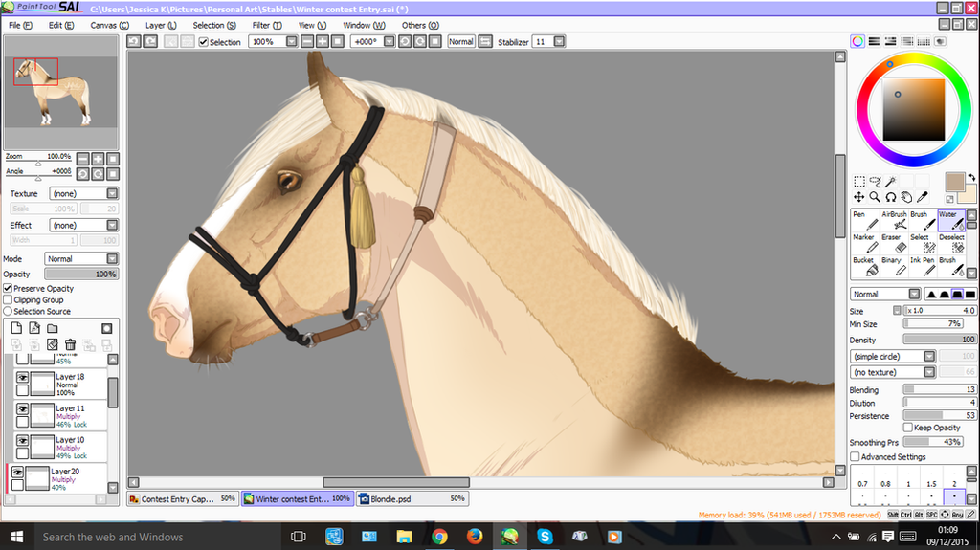This screenshot has height=550, width=980.
Task: Select the hand pan tool
Action: [906, 197]
